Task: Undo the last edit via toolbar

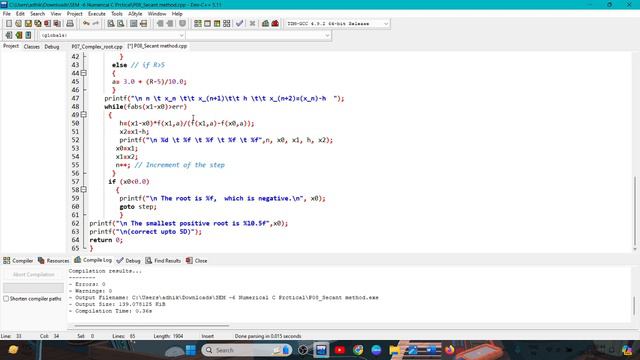Action: tap(86, 24)
